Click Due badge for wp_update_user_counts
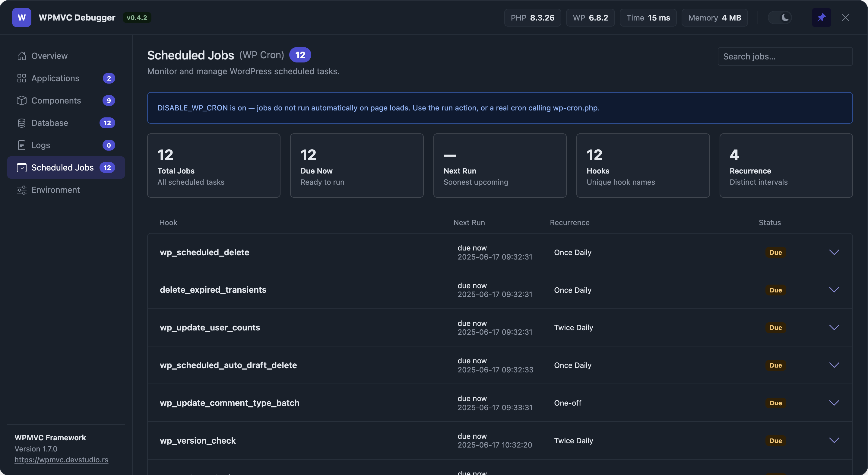 pos(776,327)
